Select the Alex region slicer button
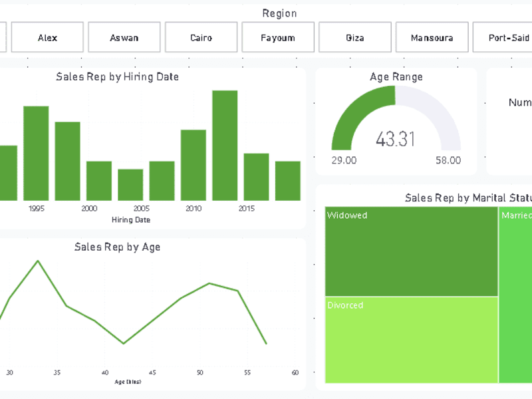The image size is (532, 399). [x=47, y=37]
